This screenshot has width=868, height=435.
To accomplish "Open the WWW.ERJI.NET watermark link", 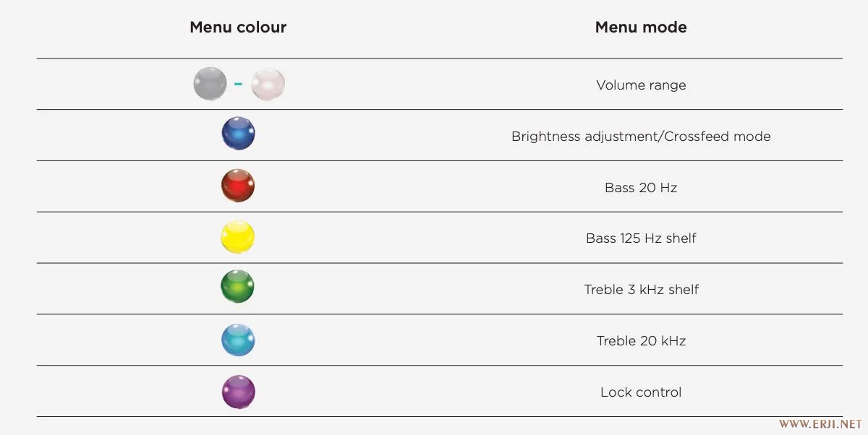I will point(820,423).
